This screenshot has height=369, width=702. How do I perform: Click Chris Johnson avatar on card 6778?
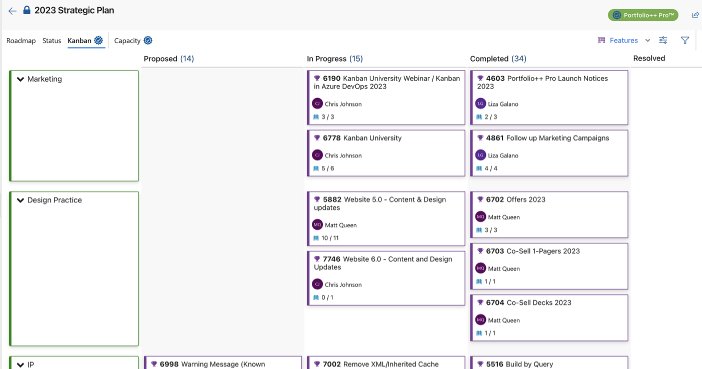317,155
